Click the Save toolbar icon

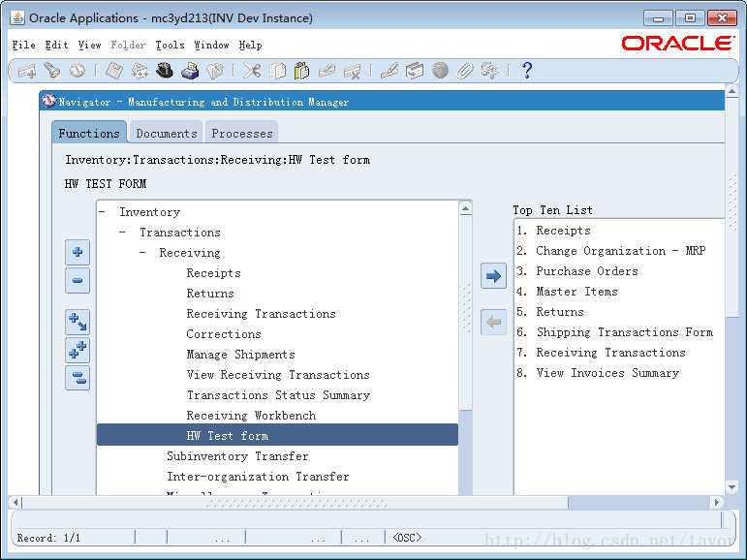[114, 71]
